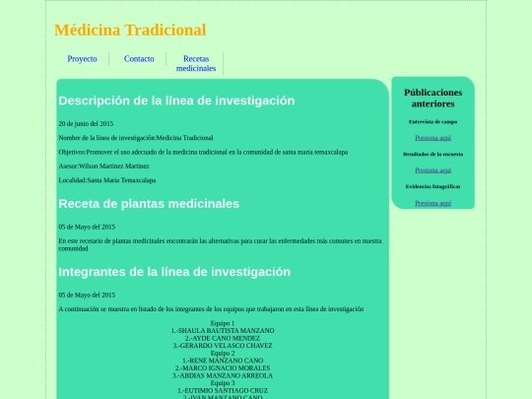Click the name MARCO IGNACIO MORALES
The height and width of the screenshot is (399, 532).
pos(223,368)
